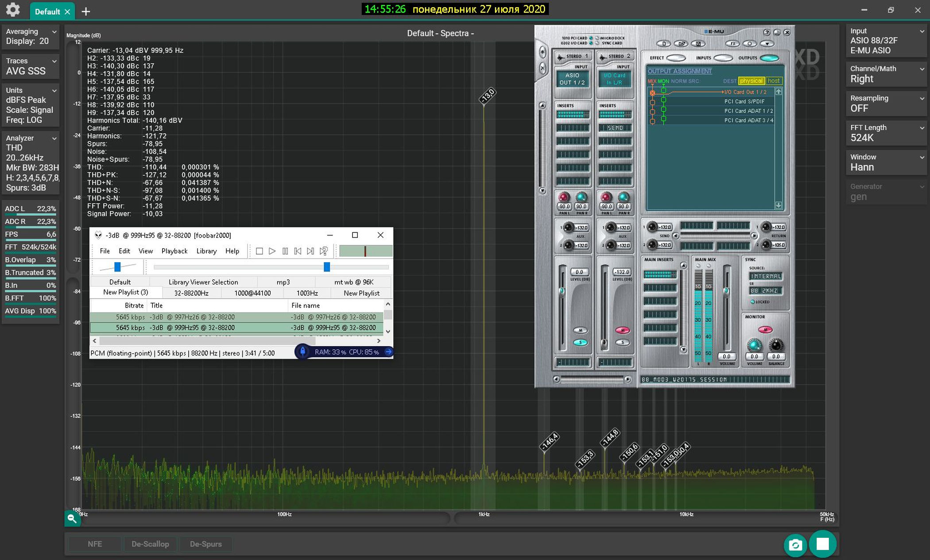
Task: Click the Sync source INTERNAL display
Action: click(766, 276)
